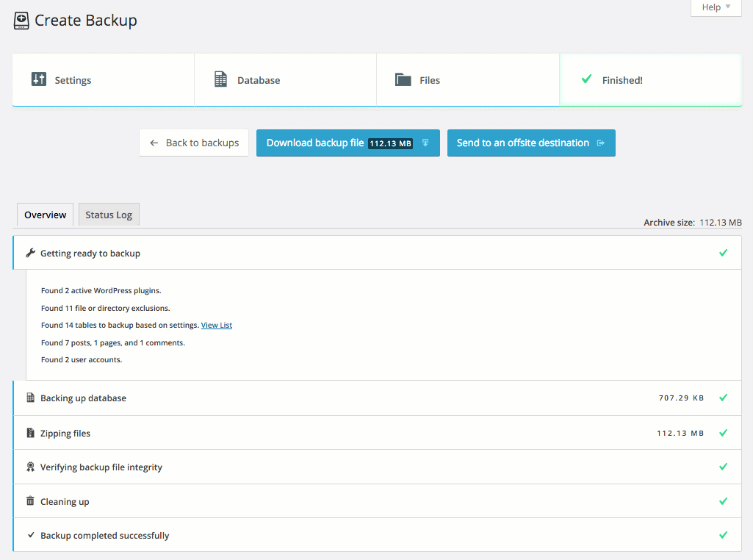
Task: Click the Database step icon
Action: coord(220,79)
